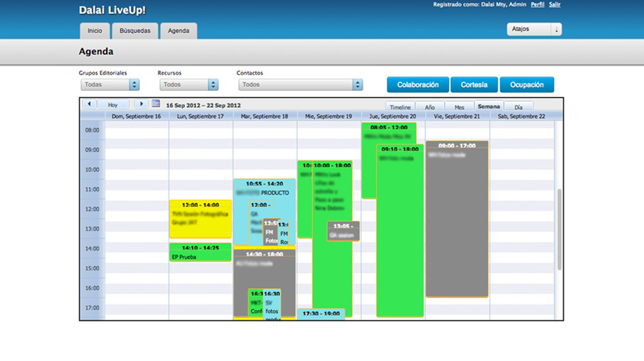Switch to Año calendar view
Image resolution: width=644 pixels, height=361 pixels.
pos(430,107)
